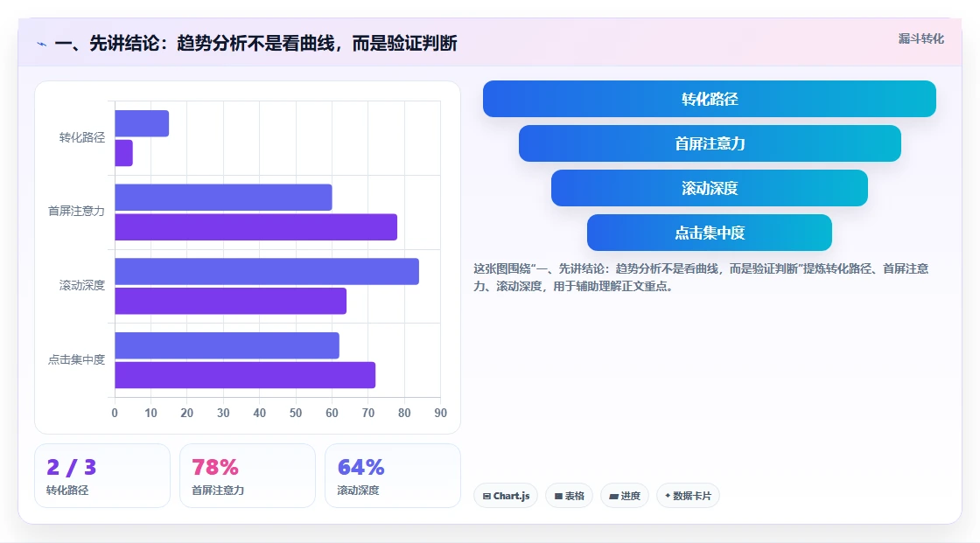The height and width of the screenshot is (543, 980).
Task: Click the 转化路径 funnel stage bar
Action: coord(710,99)
